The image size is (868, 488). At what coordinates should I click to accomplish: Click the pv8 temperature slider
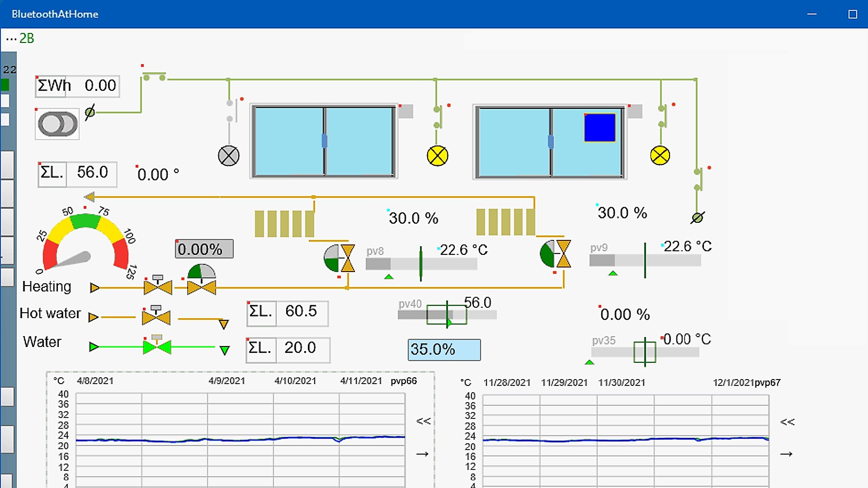tap(421, 263)
